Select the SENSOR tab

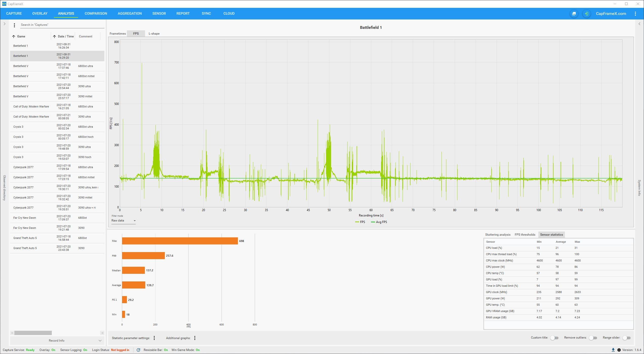click(159, 14)
